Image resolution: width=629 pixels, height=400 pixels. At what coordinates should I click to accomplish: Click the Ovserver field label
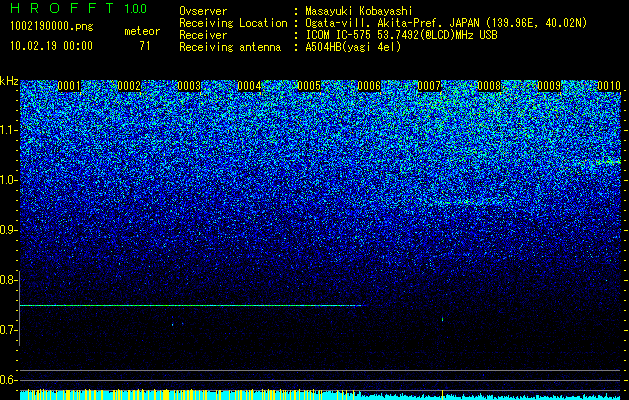pyautogui.click(x=203, y=11)
